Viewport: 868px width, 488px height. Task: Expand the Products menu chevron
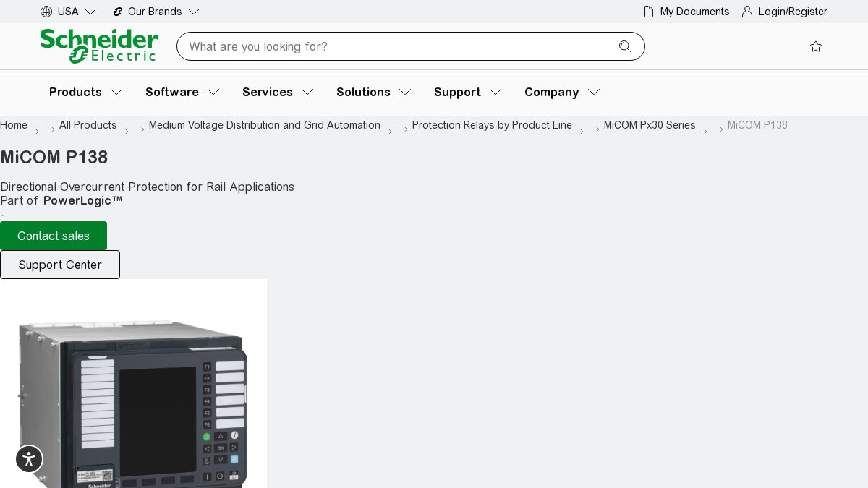point(116,92)
